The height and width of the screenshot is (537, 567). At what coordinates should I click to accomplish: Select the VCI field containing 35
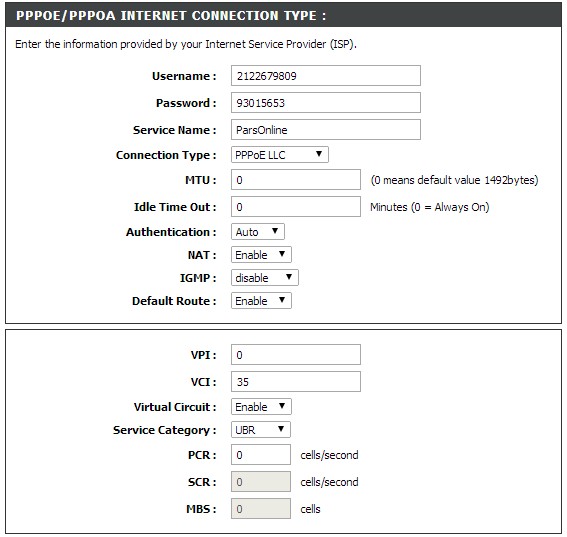coord(296,382)
